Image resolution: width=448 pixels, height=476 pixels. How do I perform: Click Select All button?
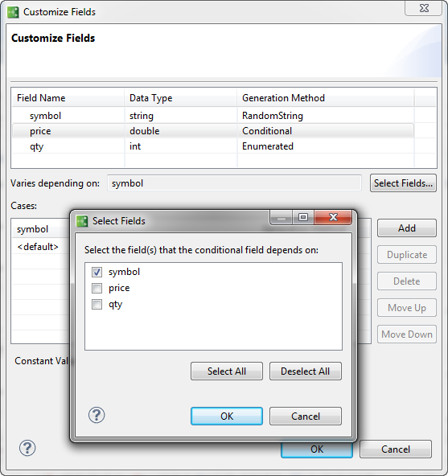tap(227, 371)
